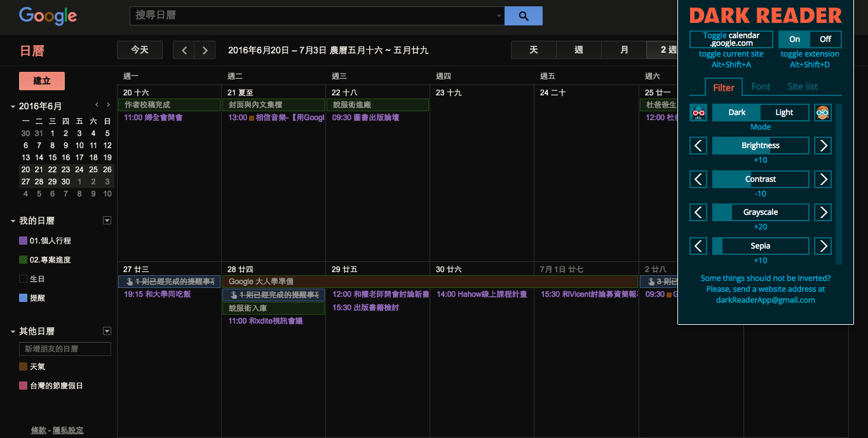Open Font tab in Dark Reader

coord(761,87)
